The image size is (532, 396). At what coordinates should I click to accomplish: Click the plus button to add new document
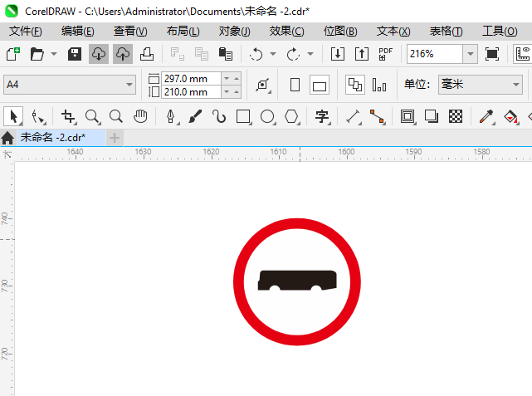coord(115,138)
